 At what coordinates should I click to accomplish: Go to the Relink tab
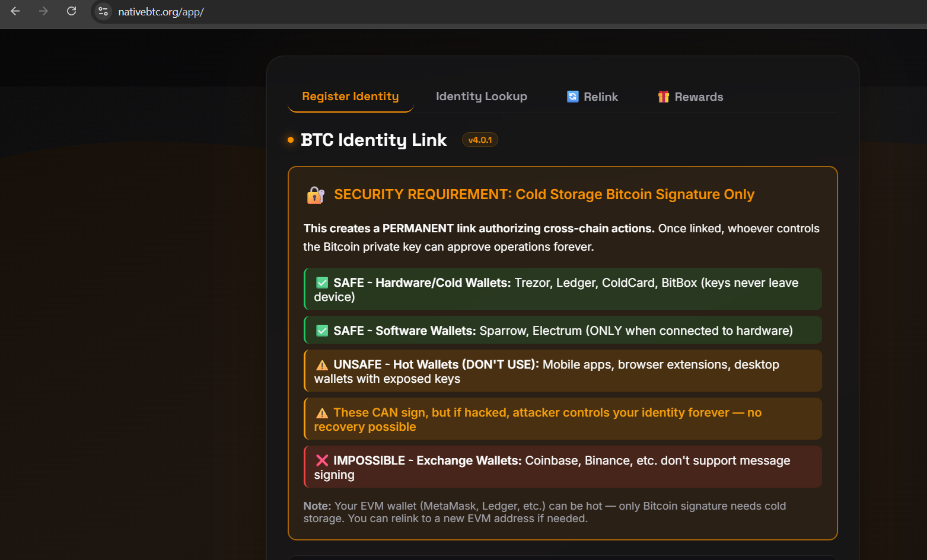click(600, 97)
